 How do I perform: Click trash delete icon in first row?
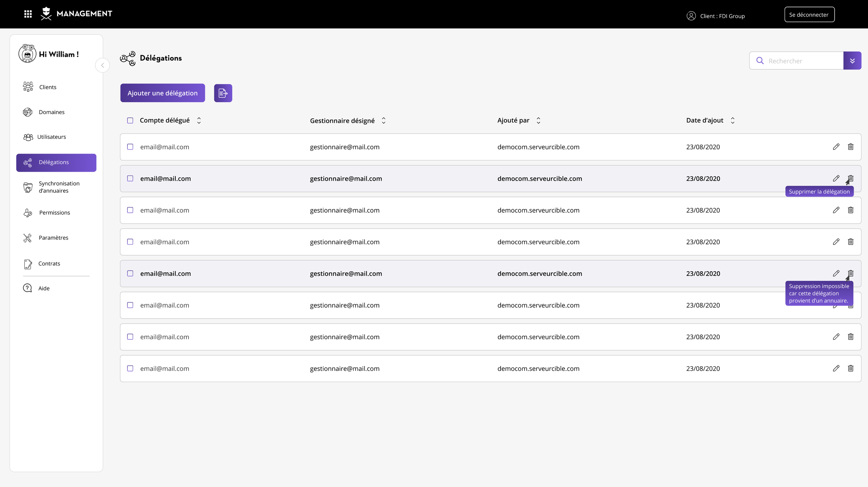click(851, 147)
